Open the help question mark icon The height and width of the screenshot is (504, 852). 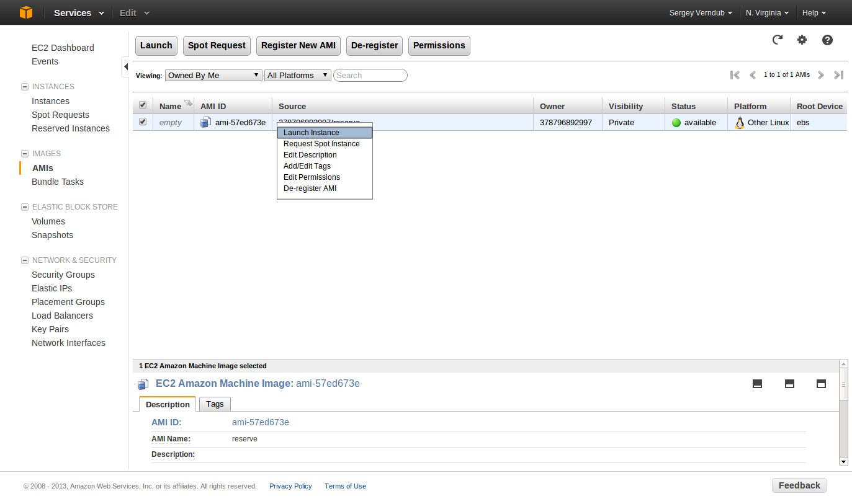point(827,40)
